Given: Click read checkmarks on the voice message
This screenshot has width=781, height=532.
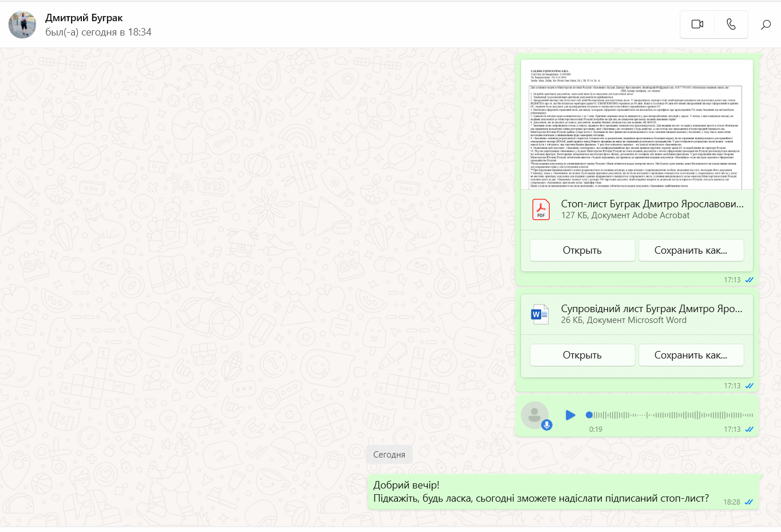Looking at the screenshot, I should coord(749,429).
